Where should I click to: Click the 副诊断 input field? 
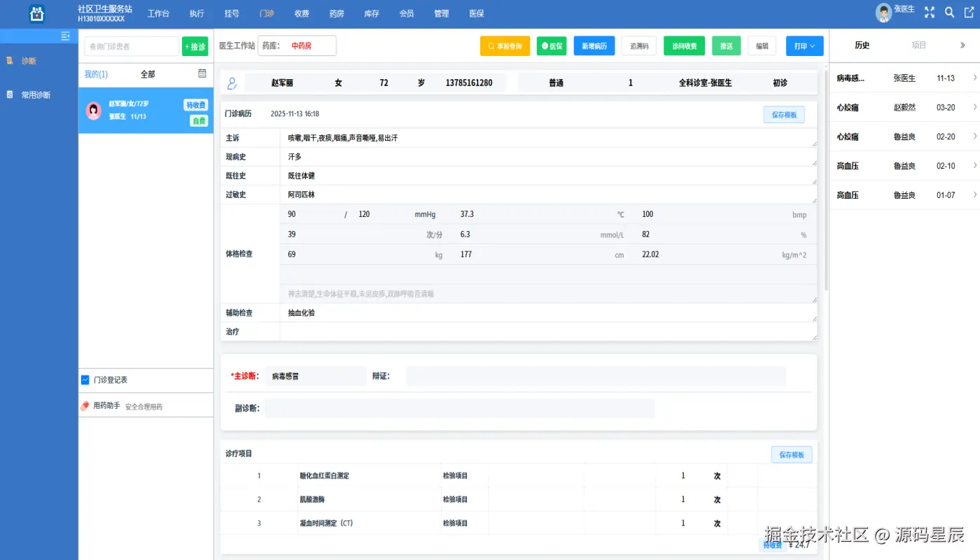coord(459,409)
